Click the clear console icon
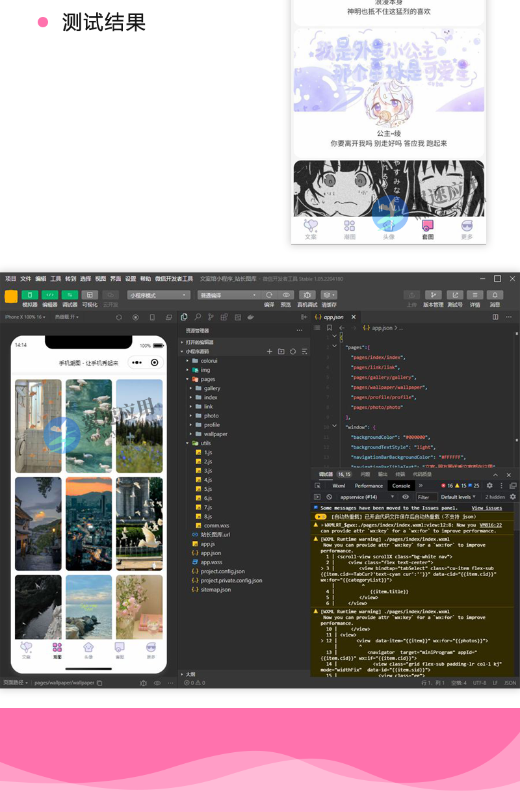The height and width of the screenshot is (812, 520). 329,497
